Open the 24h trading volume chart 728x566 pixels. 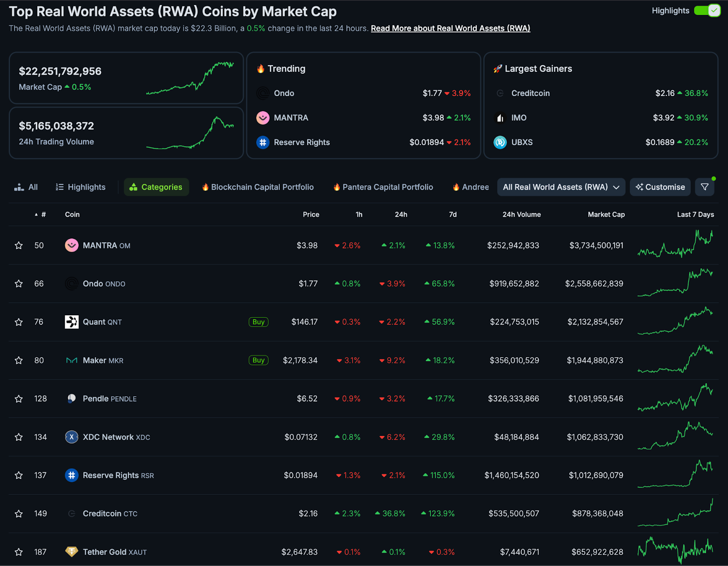(190, 133)
